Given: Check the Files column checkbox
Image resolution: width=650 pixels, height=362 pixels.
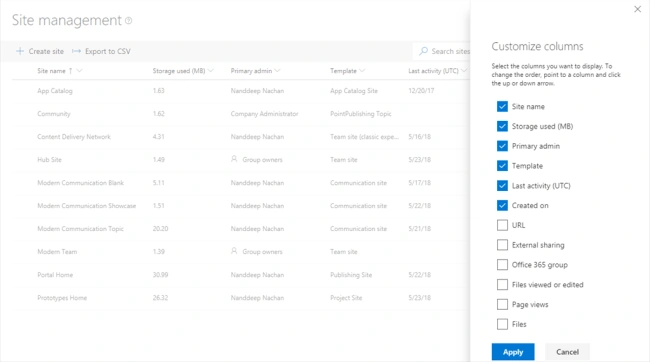Looking at the screenshot, I should (x=502, y=324).
